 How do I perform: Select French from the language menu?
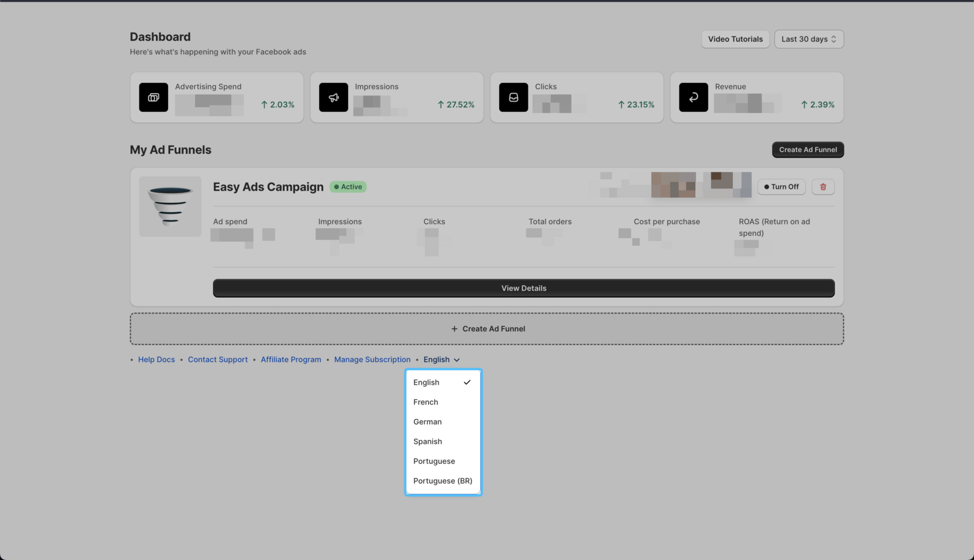[426, 402]
